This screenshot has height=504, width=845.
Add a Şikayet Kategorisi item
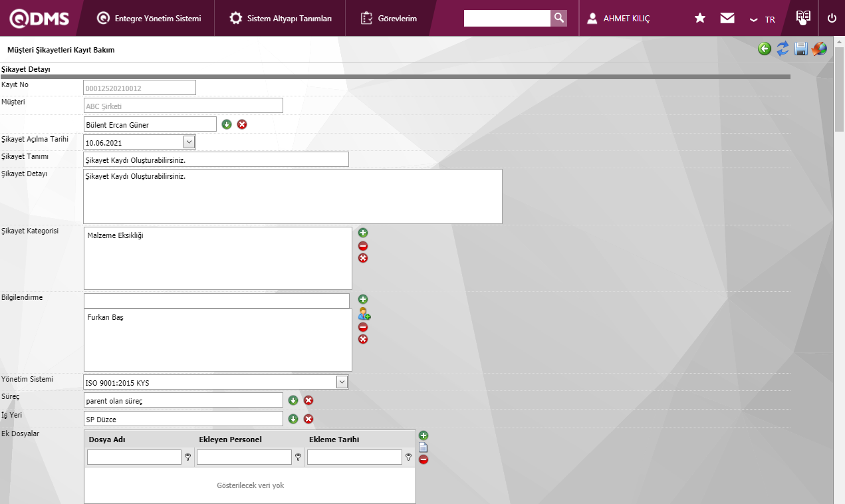[363, 233]
